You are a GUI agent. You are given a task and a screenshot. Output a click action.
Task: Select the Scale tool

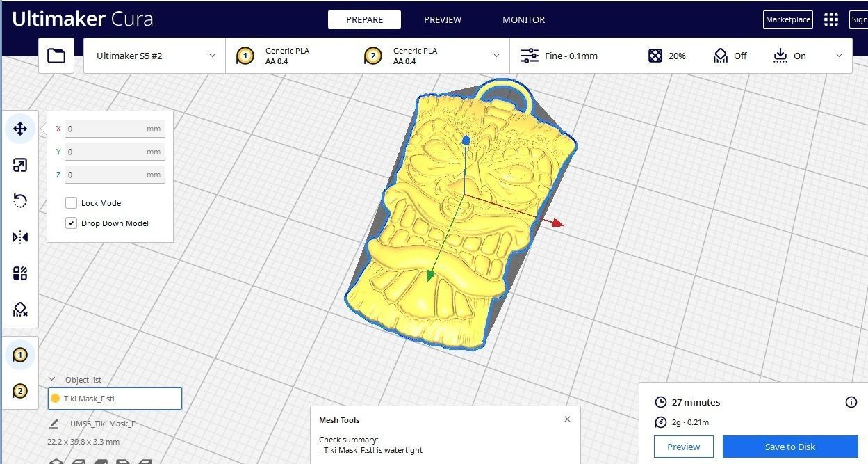pyautogui.click(x=20, y=165)
